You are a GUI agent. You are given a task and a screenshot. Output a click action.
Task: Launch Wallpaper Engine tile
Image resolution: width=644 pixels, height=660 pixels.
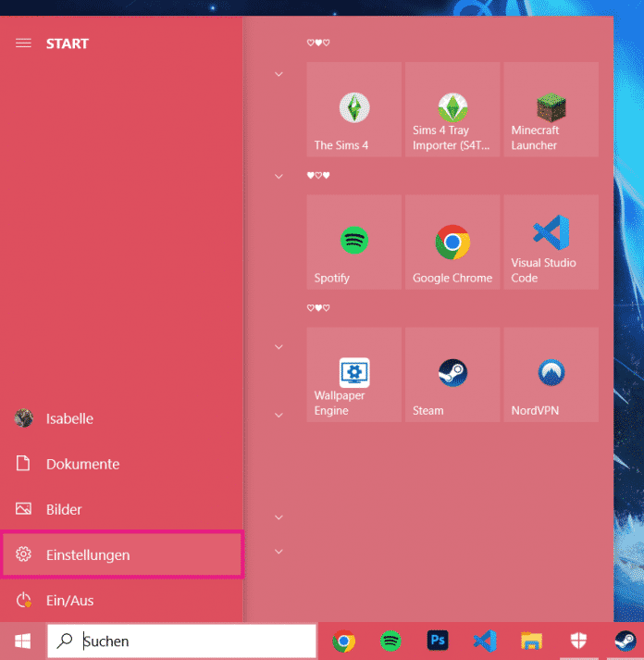pos(353,375)
